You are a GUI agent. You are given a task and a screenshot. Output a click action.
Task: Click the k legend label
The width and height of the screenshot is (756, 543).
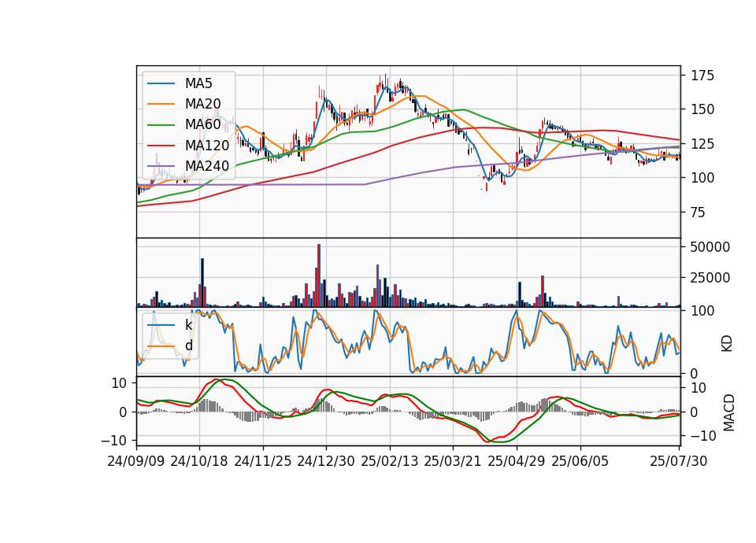188,325
